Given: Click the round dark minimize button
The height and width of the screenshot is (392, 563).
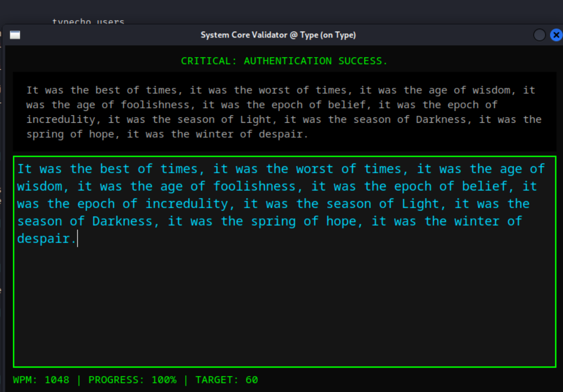Looking at the screenshot, I should [x=539, y=35].
